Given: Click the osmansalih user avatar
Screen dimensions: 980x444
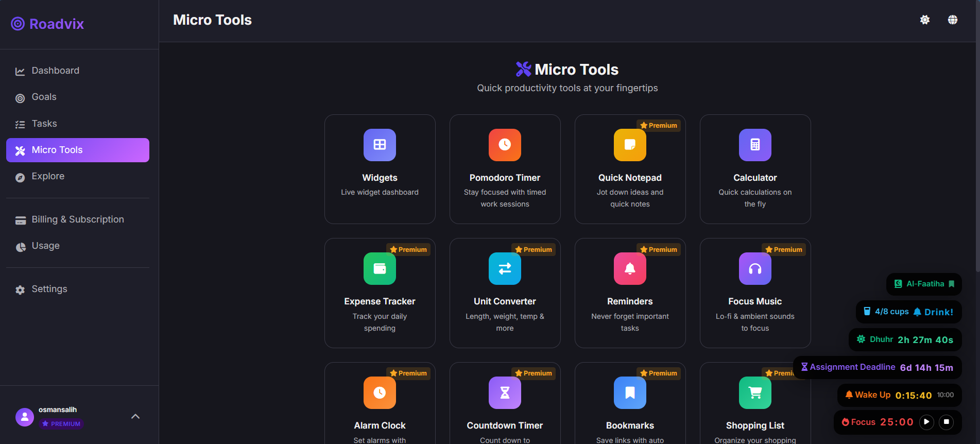Looking at the screenshot, I should [25, 417].
